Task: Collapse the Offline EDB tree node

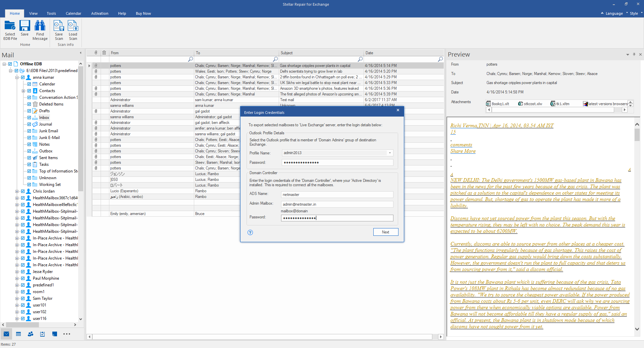Action: (x=4, y=64)
